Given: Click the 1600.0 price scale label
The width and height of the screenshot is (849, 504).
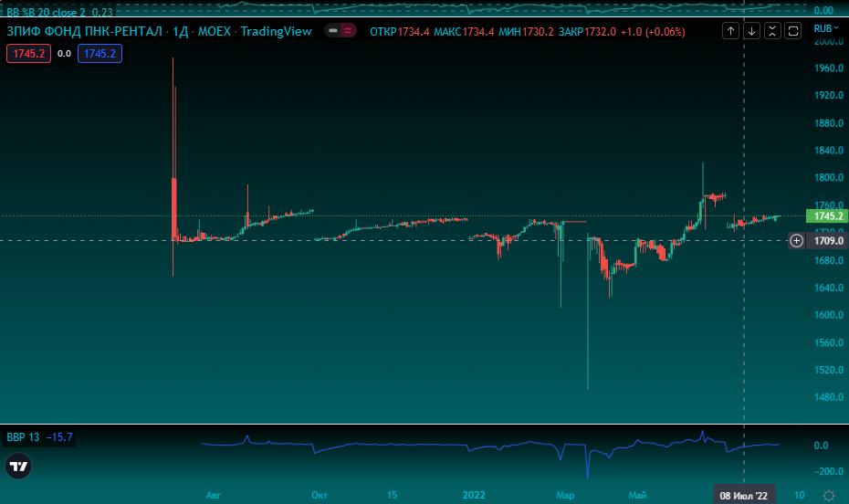Looking at the screenshot, I should (829, 314).
